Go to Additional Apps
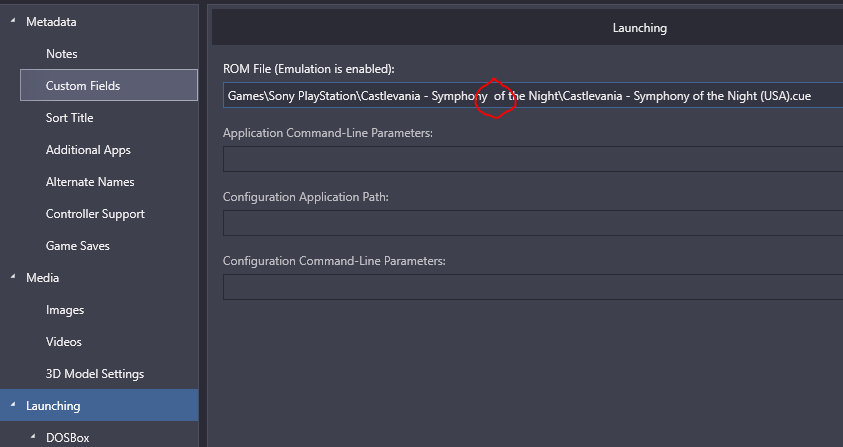Screen dimensions: 843x447 (88, 150)
